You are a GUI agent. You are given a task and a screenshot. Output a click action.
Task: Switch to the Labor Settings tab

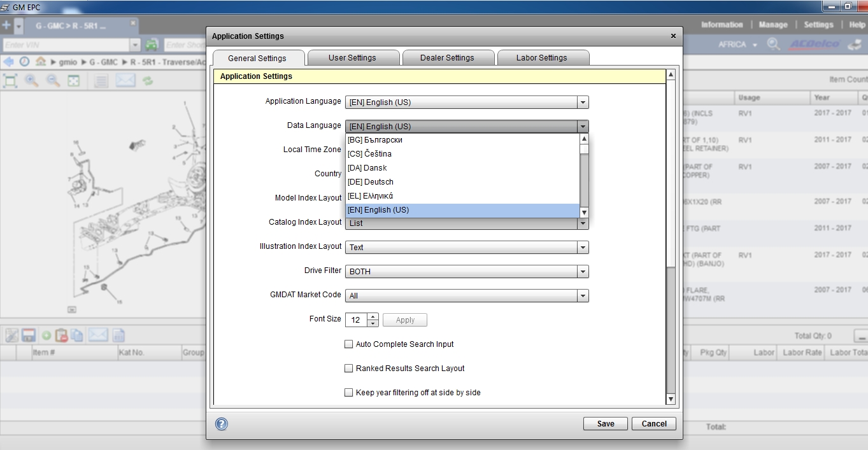click(x=542, y=58)
